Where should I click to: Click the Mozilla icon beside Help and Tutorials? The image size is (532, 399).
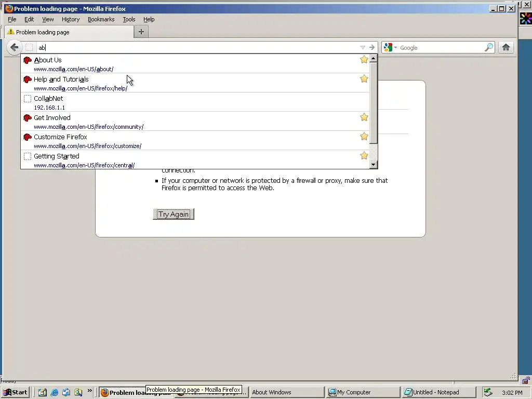tap(28, 79)
